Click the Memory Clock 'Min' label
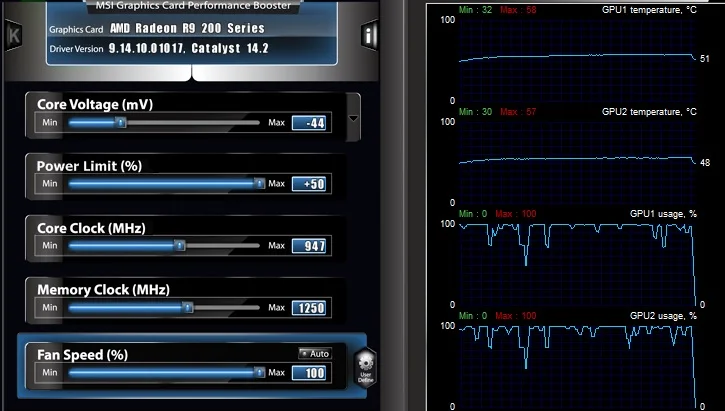 [x=50, y=307]
